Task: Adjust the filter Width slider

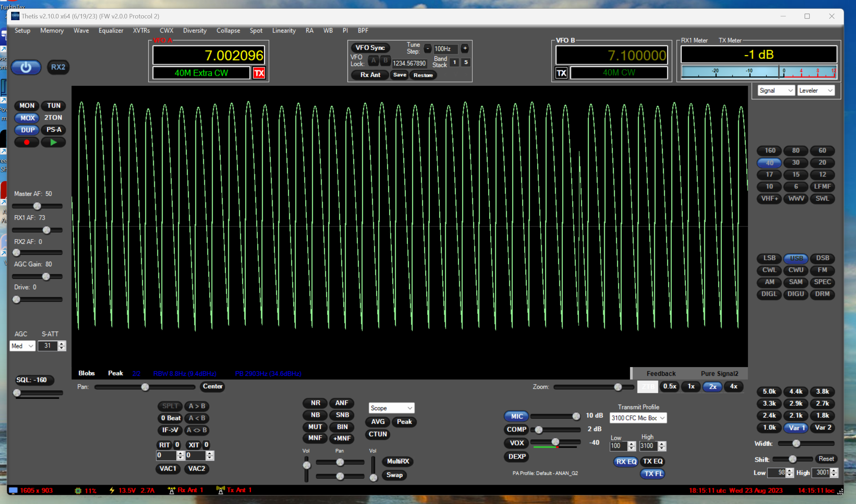Action: tap(806, 444)
